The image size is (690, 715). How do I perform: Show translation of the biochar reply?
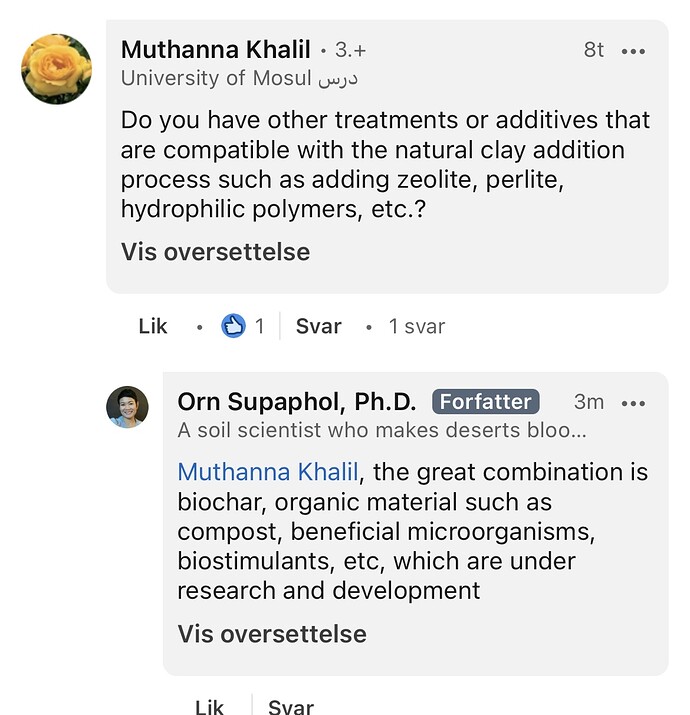click(272, 634)
